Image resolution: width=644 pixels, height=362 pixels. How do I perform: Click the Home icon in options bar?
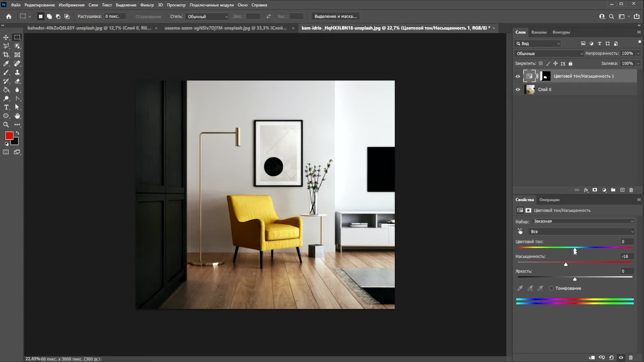point(9,16)
